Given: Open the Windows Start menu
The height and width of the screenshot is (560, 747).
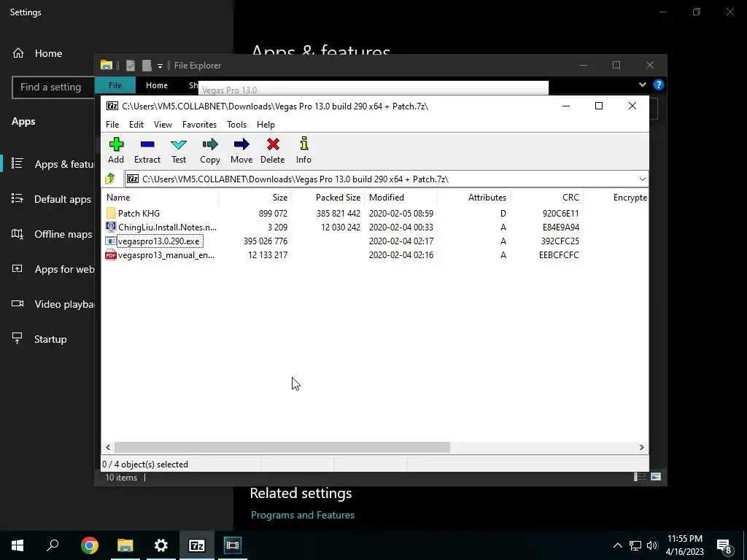Looking at the screenshot, I should (18, 545).
